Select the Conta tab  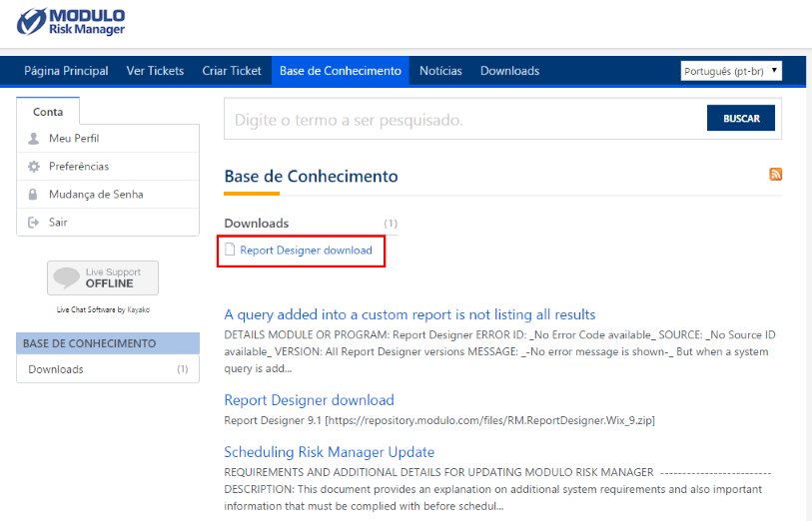coord(48,111)
